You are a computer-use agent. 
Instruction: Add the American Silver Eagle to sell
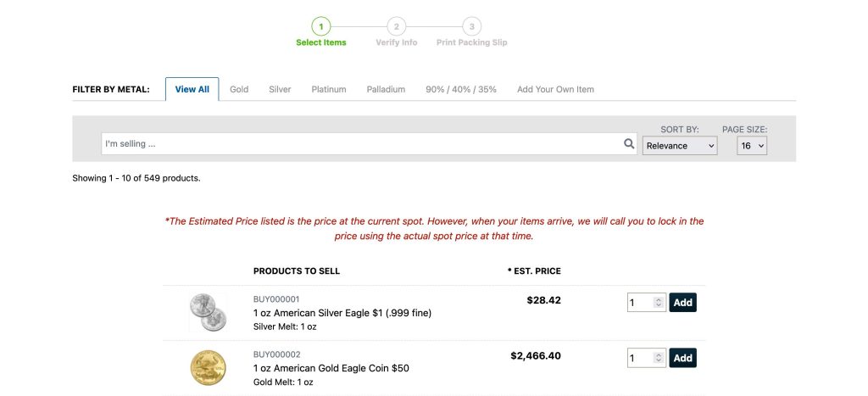tap(682, 303)
